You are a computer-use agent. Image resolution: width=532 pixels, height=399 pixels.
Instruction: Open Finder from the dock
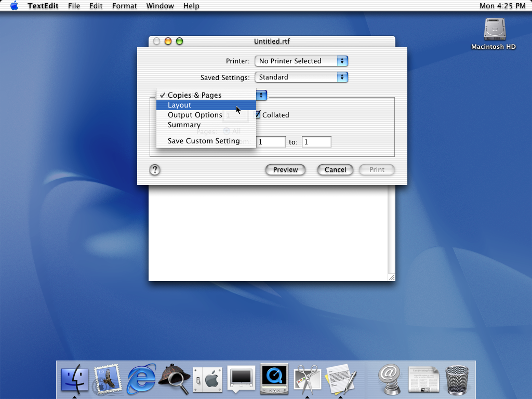click(x=75, y=379)
